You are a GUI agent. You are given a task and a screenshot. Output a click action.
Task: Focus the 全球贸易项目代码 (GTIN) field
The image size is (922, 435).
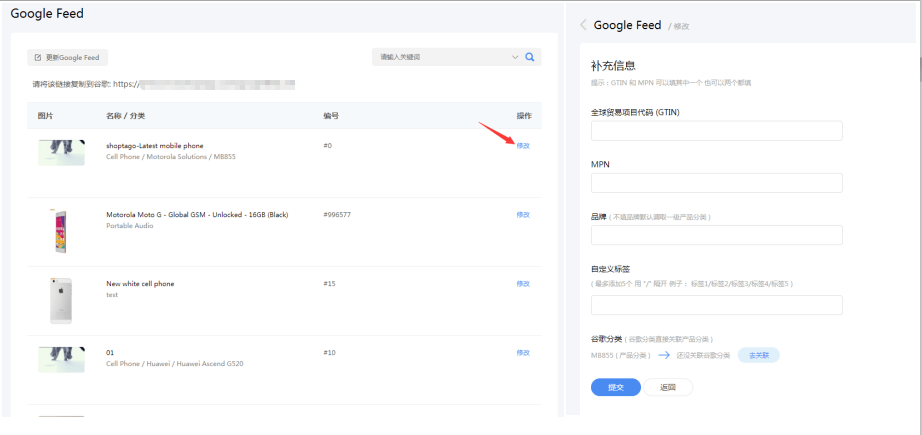[x=716, y=131]
